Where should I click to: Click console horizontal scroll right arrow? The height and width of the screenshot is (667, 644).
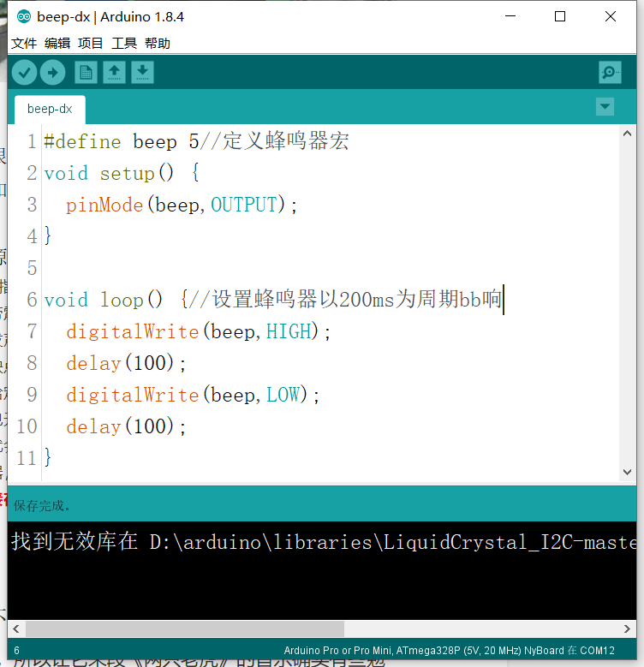627,628
